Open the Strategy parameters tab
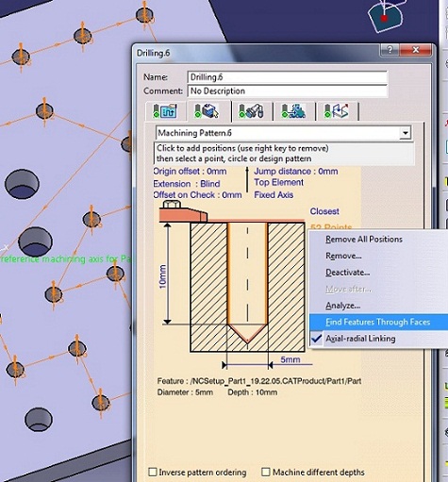The height and width of the screenshot is (482, 448). 165,111
